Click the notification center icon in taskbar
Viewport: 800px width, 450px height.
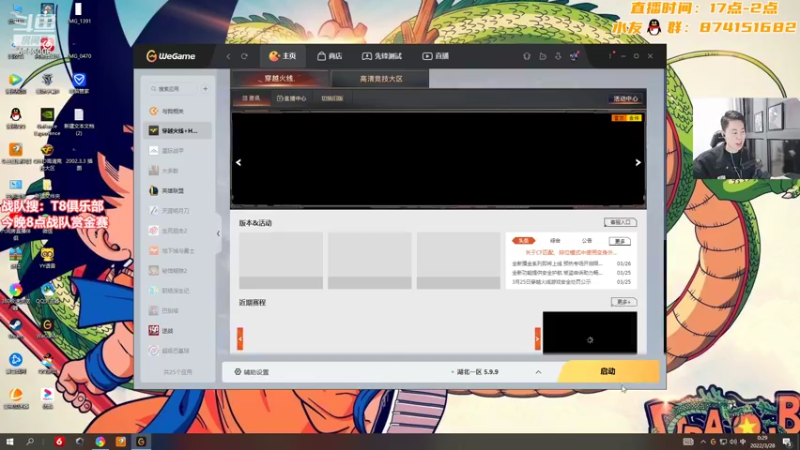point(787,441)
